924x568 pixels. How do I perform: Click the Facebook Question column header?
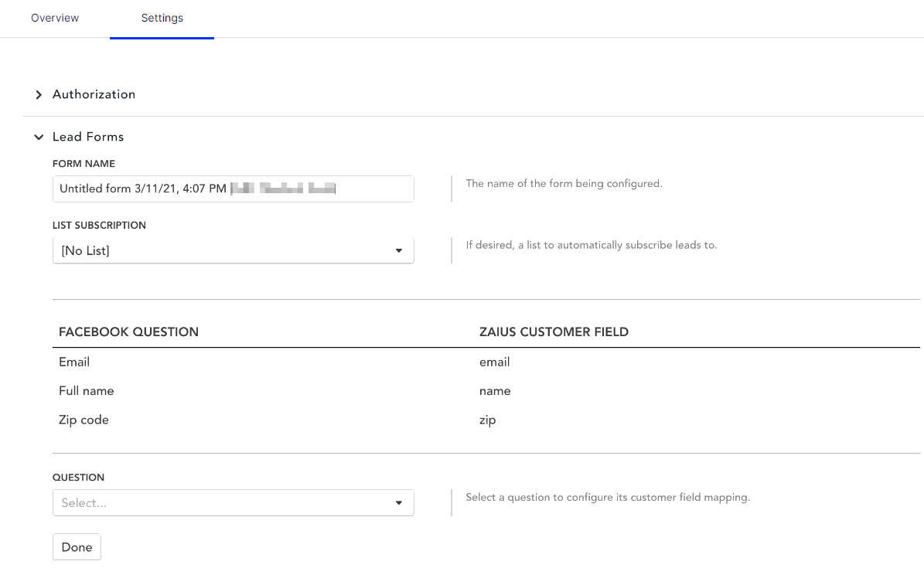pos(128,332)
